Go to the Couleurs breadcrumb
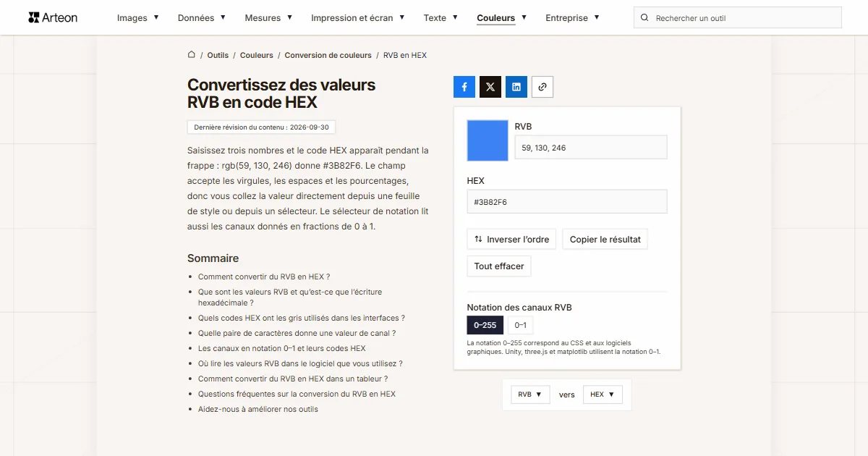The height and width of the screenshot is (456, 868). pos(257,55)
